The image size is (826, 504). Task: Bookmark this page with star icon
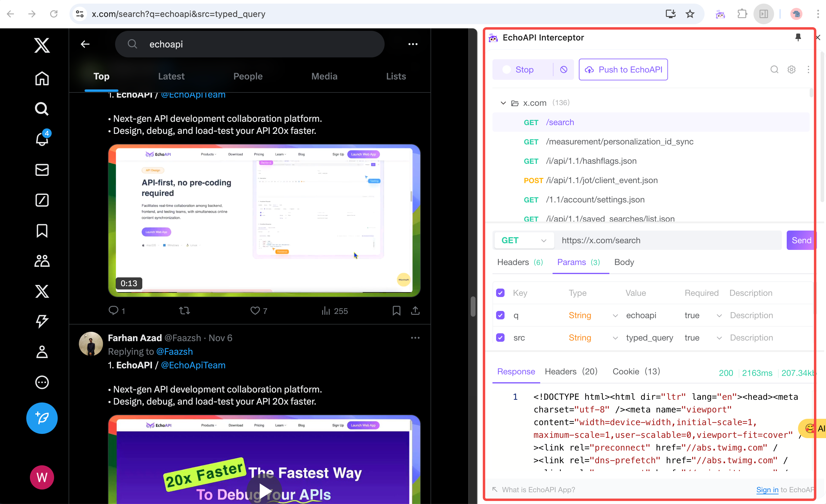click(x=690, y=14)
